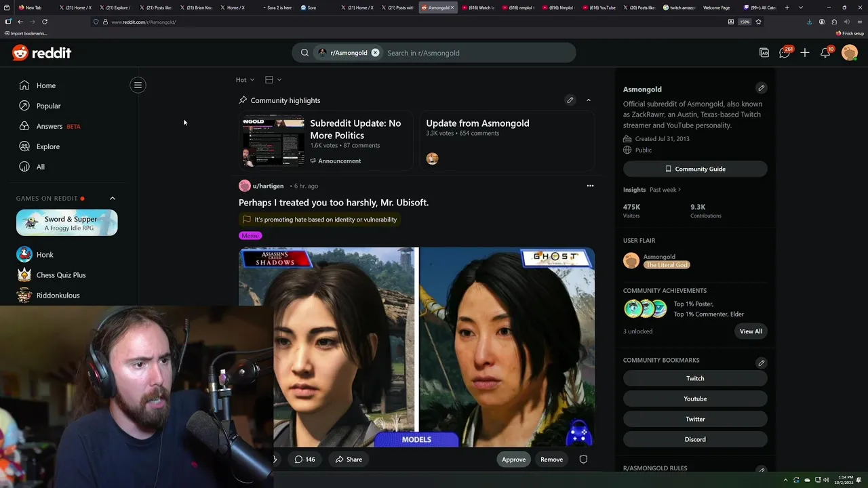Click the Update from Asmongold author avatar
The image size is (868, 488).
pyautogui.click(x=432, y=159)
